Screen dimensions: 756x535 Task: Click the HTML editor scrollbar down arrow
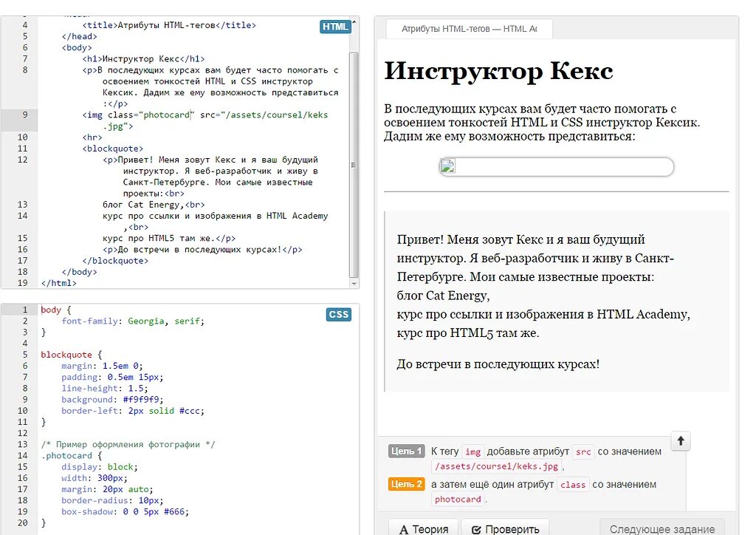point(354,284)
